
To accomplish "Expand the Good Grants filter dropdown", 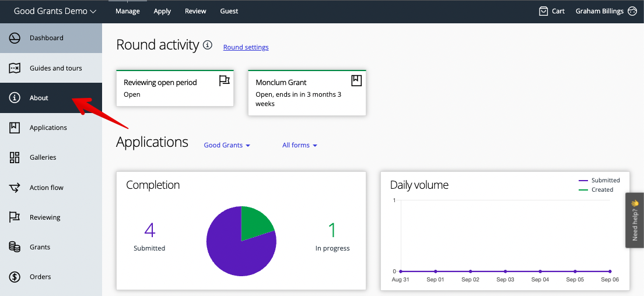I will point(227,145).
